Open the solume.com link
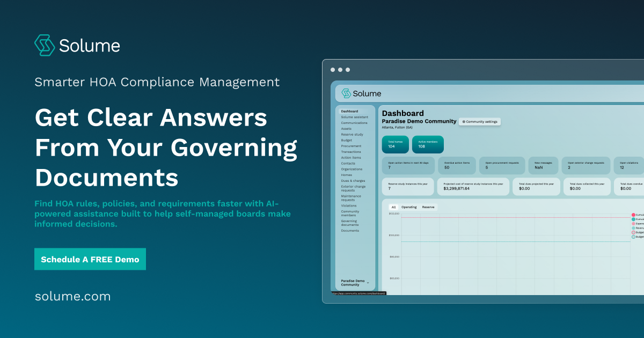 click(x=72, y=296)
